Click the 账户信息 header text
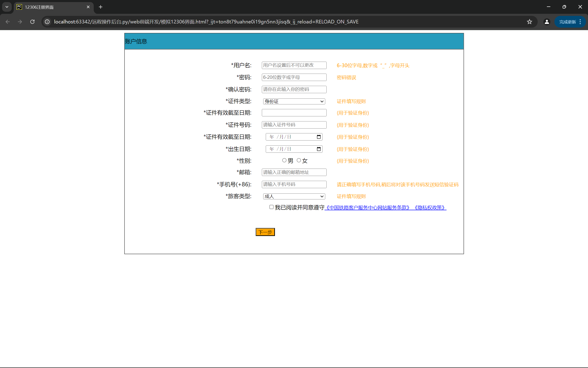The width and height of the screenshot is (588, 368). (136, 41)
